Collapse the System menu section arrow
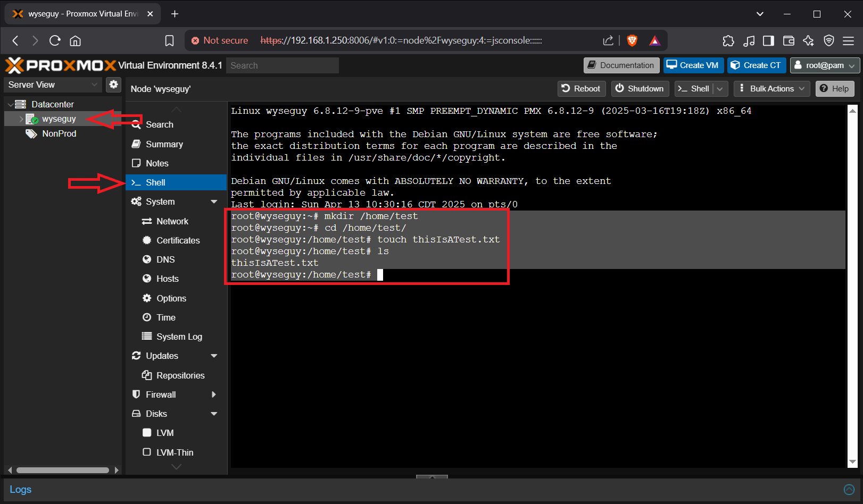The height and width of the screenshot is (504, 863). (214, 202)
